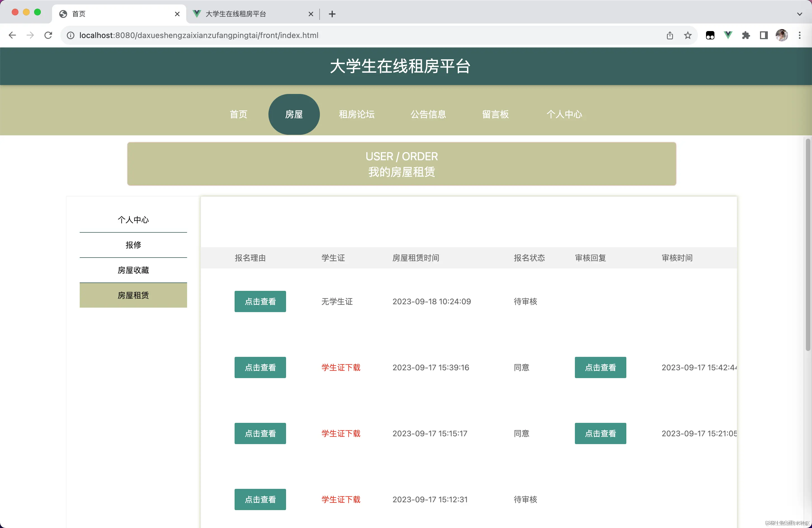This screenshot has width=812, height=528.
Task: Open 报修 from sidebar menu
Action: 133,245
